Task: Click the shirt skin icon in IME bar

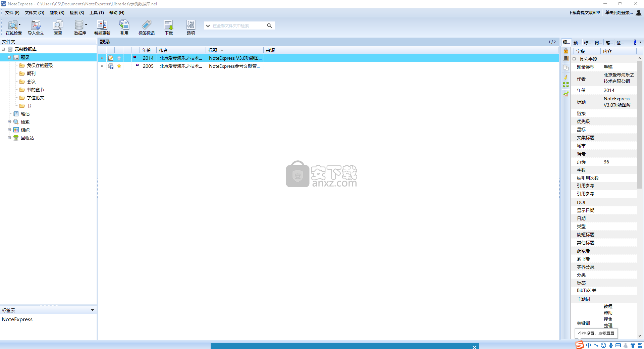Action: [633, 345]
